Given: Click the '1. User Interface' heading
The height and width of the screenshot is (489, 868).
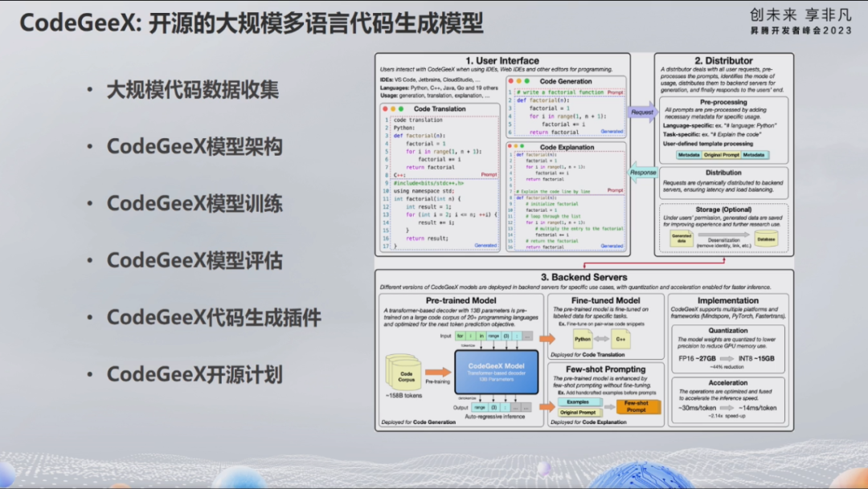Looking at the screenshot, I should point(502,61).
